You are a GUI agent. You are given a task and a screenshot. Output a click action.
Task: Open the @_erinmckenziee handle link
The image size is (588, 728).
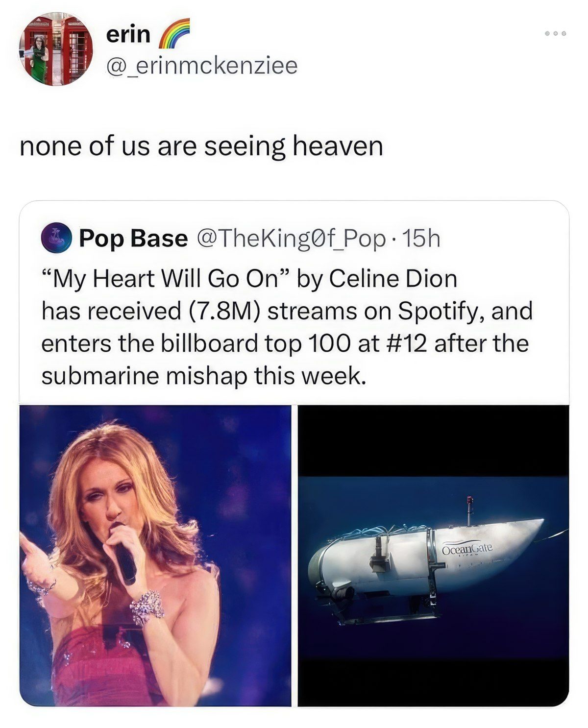(x=201, y=65)
